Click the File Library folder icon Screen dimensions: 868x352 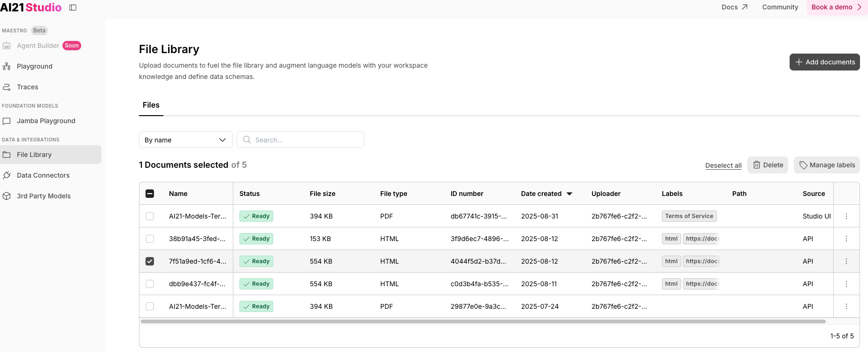pos(7,155)
